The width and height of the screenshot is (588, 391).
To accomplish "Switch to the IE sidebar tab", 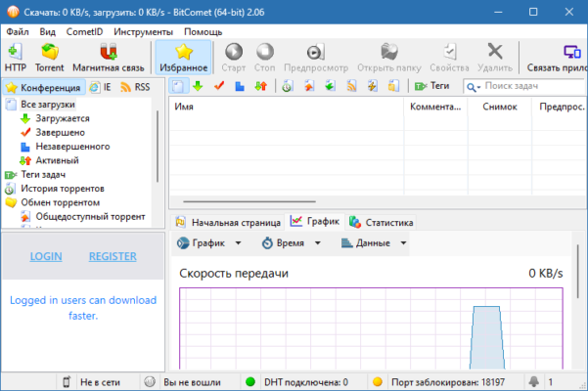I will pos(100,87).
